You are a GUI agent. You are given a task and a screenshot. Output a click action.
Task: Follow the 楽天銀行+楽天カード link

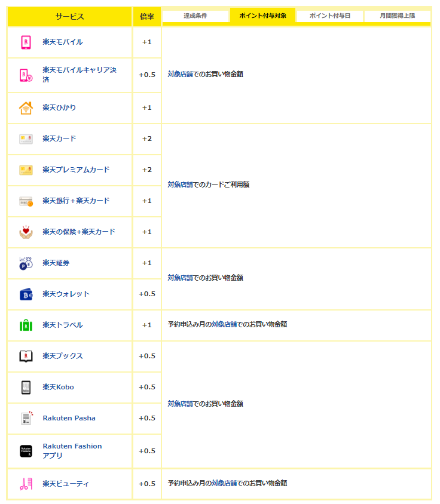[x=77, y=201]
